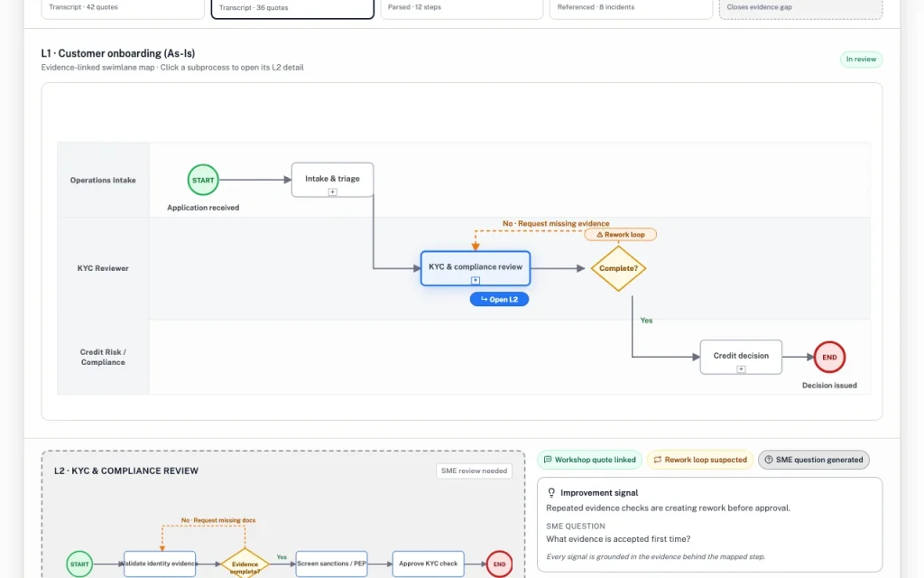Select the START node in the L2 KYC diagram
Image resolution: width=924 pixels, height=578 pixels.
(79, 564)
